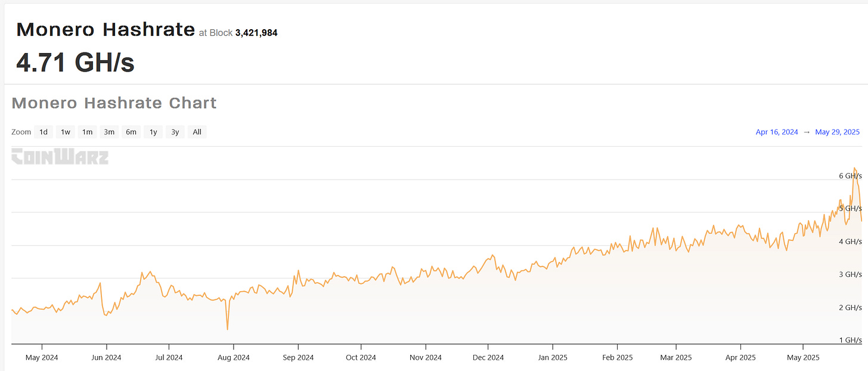This screenshot has width=868, height=371.
Task: Set chart zoom to 3y
Action: click(175, 132)
